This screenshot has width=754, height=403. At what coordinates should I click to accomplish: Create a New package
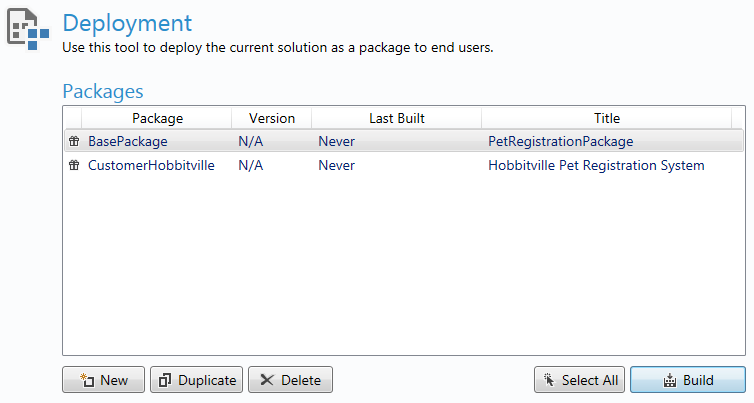tap(103, 380)
